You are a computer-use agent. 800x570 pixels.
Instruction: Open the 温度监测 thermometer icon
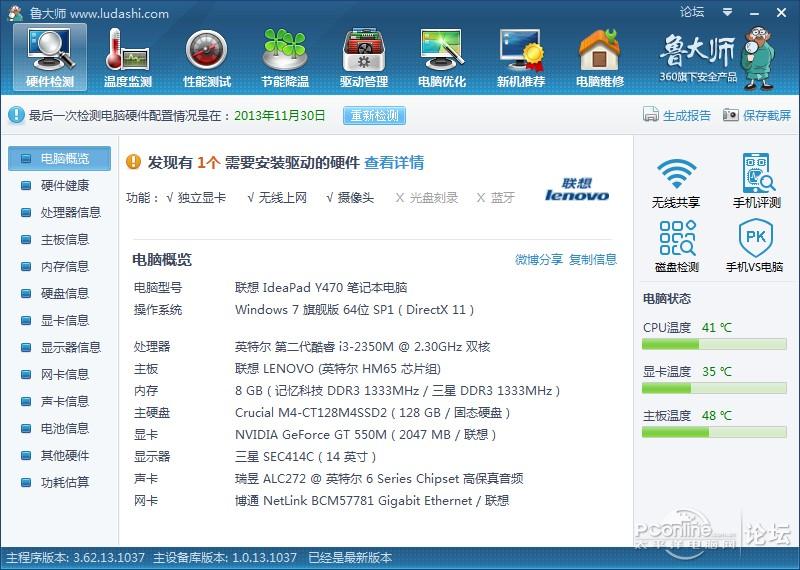pos(128,58)
